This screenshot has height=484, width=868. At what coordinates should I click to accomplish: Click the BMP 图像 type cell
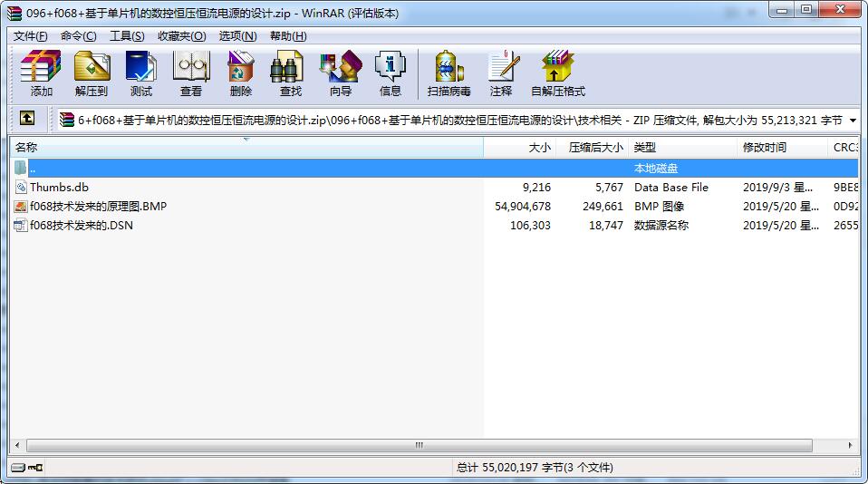[659, 206]
